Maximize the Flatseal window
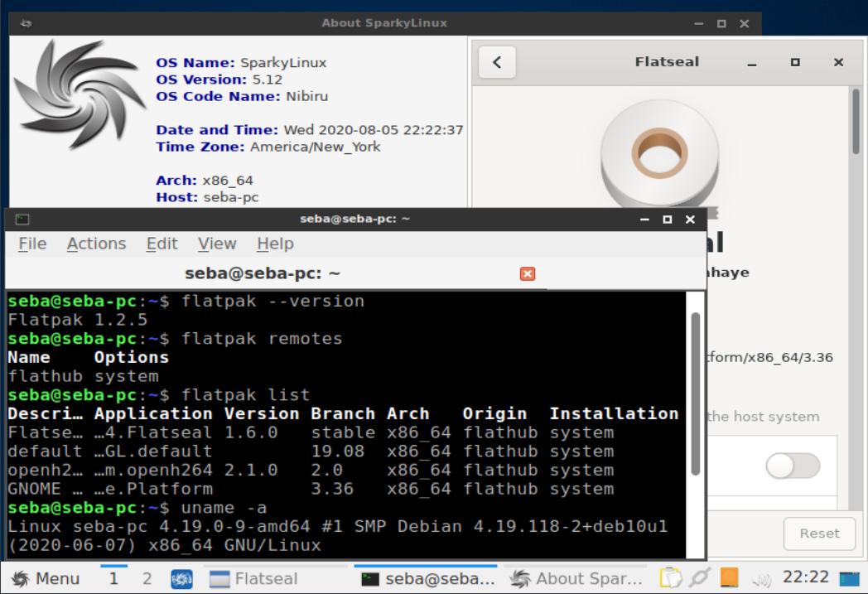This screenshot has height=594, width=868. [x=795, y=62]
